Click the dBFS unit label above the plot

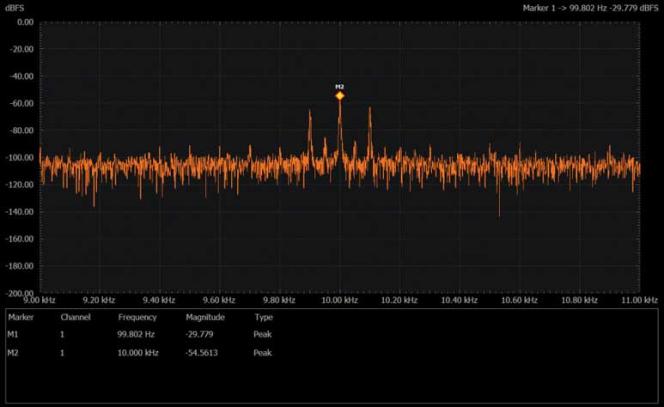click(15, 8)
